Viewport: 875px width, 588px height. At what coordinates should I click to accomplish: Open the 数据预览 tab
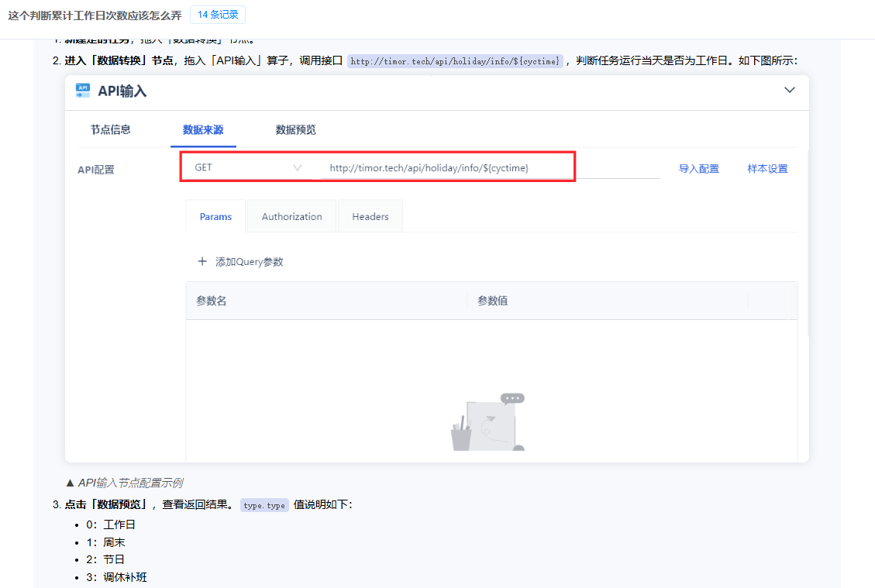[295, 130]
